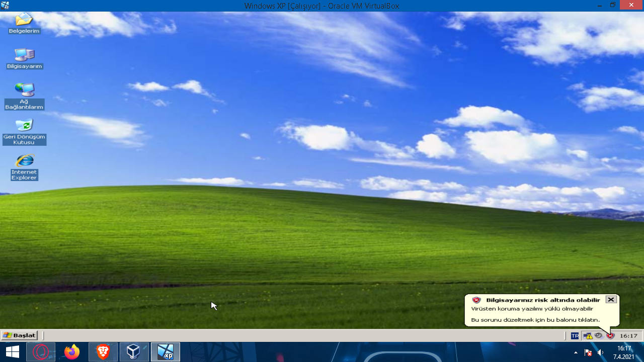Viewport: 644px width, 362px height.
Task: Open the host clock and date 7.4.2021
Action: 623,352
